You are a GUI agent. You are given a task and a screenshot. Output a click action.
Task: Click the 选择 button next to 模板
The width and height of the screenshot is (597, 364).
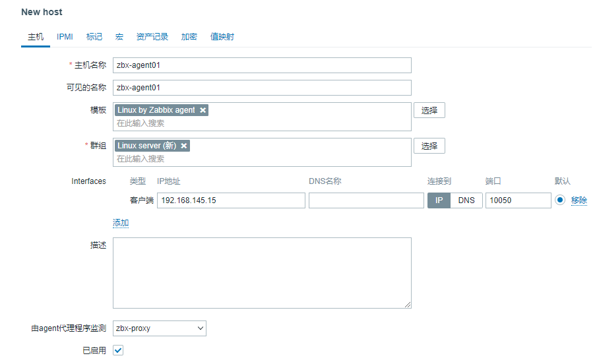coord(429,110)
